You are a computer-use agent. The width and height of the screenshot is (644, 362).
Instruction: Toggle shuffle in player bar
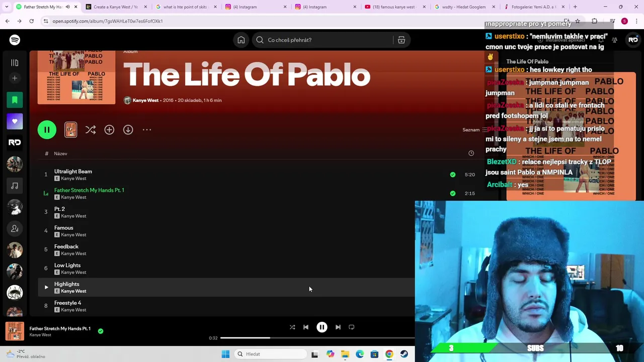pos(292,327)
